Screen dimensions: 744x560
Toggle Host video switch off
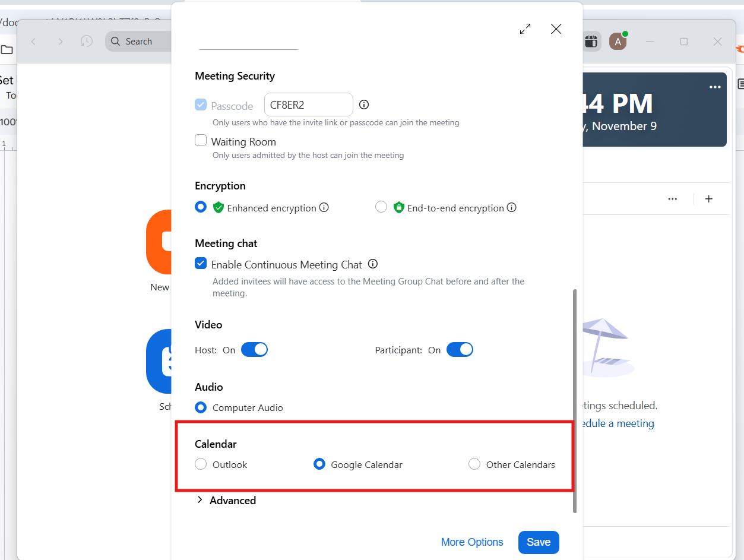click(x=254, y=350)
